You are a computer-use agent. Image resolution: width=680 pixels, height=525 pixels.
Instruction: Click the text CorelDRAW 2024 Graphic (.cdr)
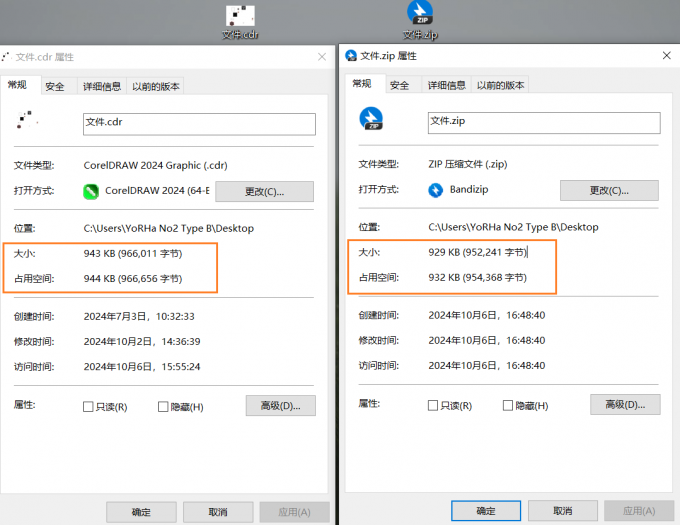[x=155, y=165]
